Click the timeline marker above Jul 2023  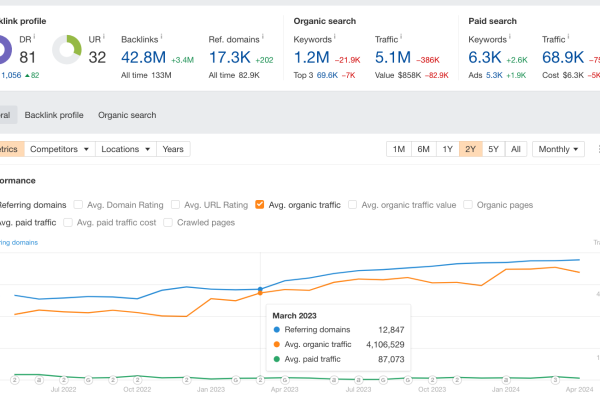tap(359, 380)
